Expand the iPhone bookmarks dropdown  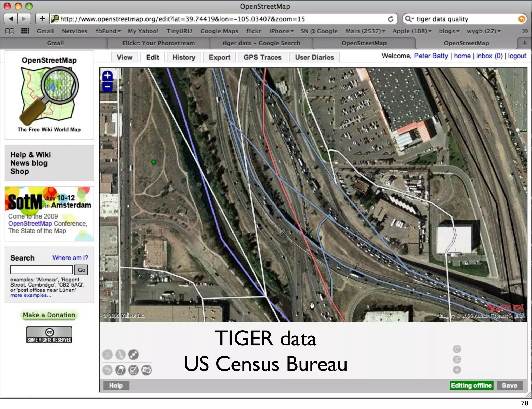pos(281,31)
